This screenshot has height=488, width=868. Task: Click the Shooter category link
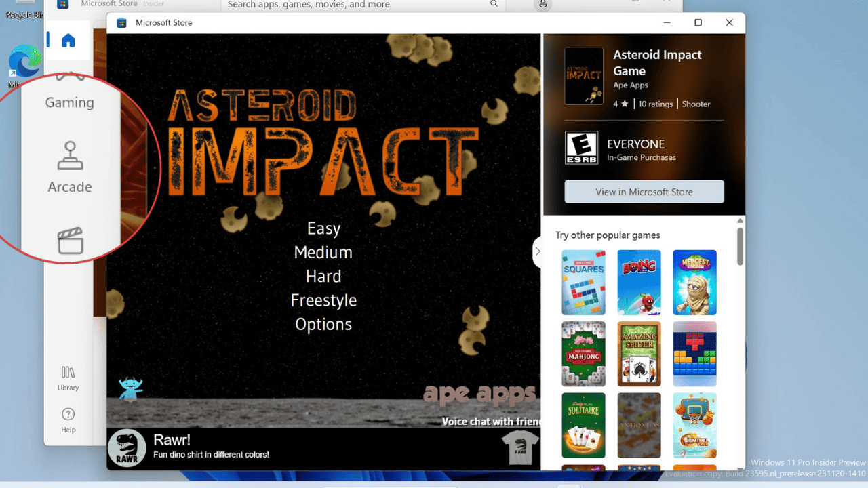(x=696, y=104)
